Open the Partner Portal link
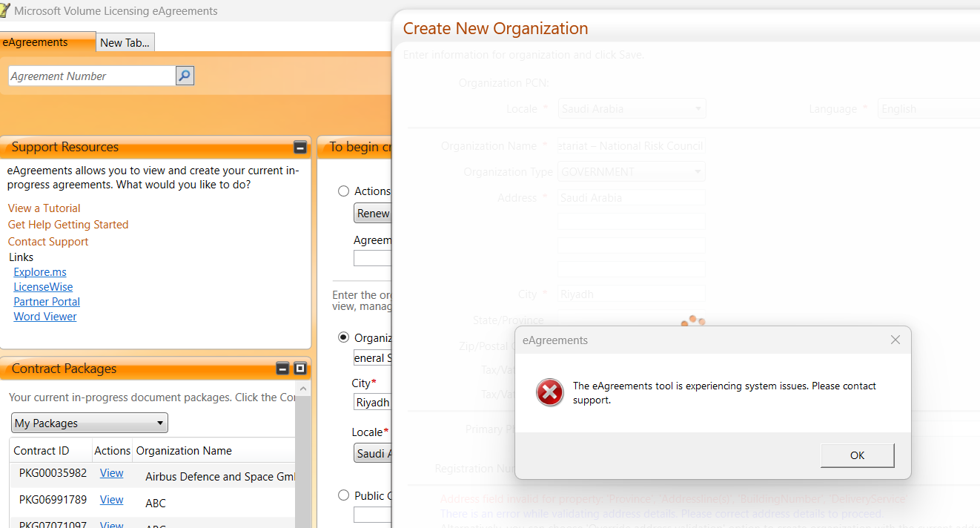The width and height of the screenshot is (980, 528). pos(47,302)
